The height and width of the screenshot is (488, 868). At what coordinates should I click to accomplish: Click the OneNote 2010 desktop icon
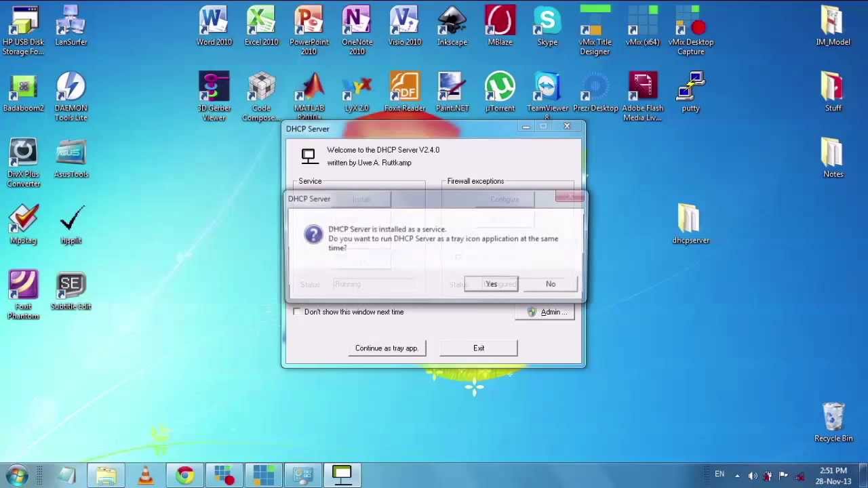(x=357, y=30)
